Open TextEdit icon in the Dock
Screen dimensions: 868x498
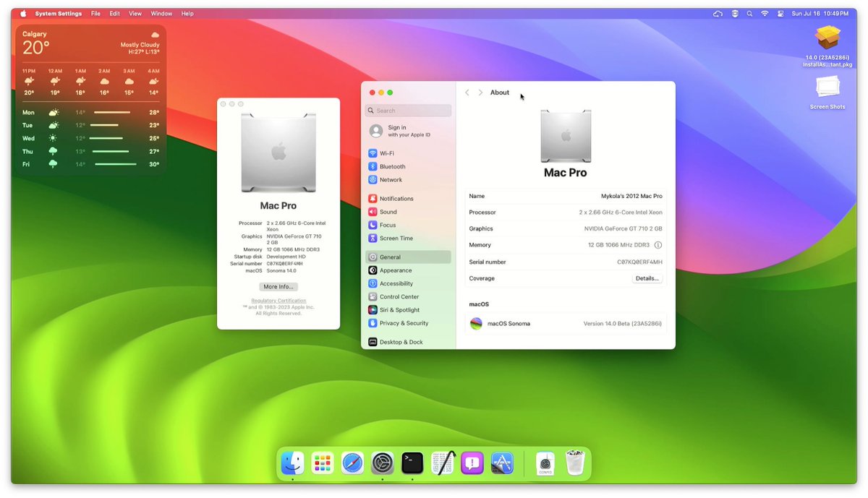pos(443,463)
